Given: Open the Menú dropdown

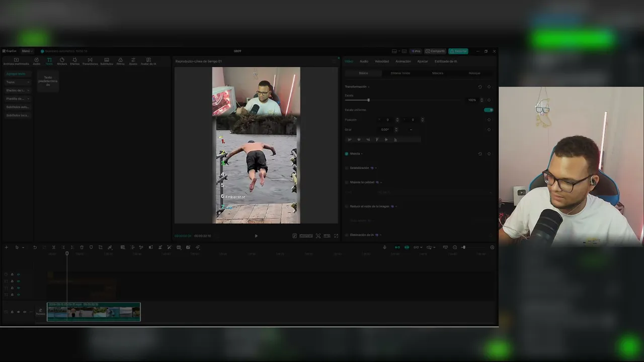Looking at the screenshot, I should pyautogui.click(x=27, y=51).
